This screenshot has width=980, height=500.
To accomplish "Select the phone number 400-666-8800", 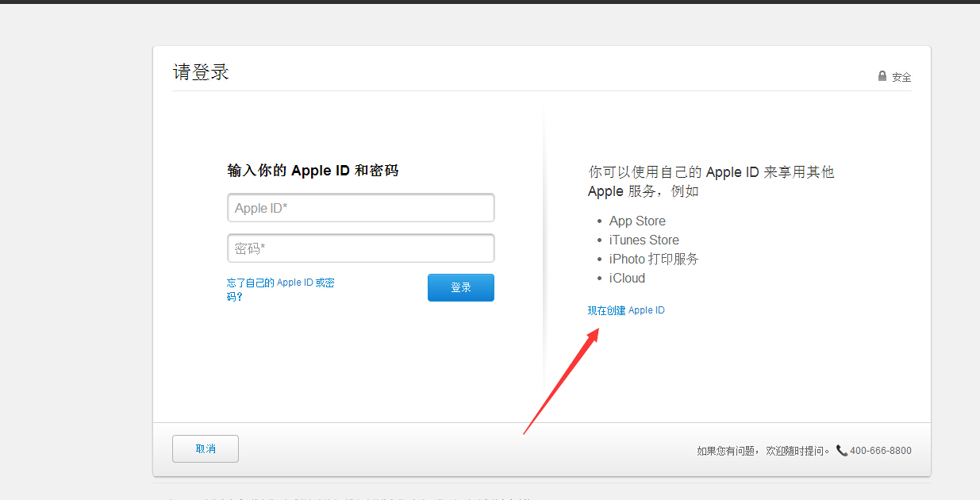I will pos(881,451).
